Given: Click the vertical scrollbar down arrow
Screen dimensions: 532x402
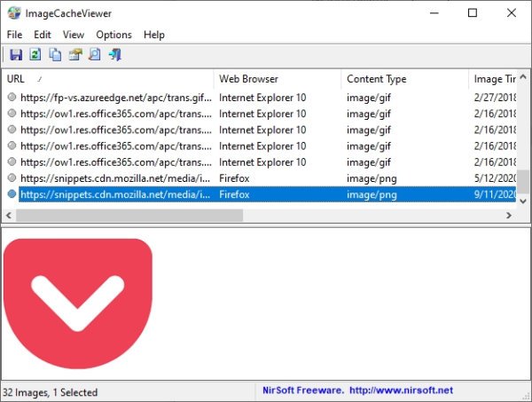Looking at the screenshot, I should 523,201.
